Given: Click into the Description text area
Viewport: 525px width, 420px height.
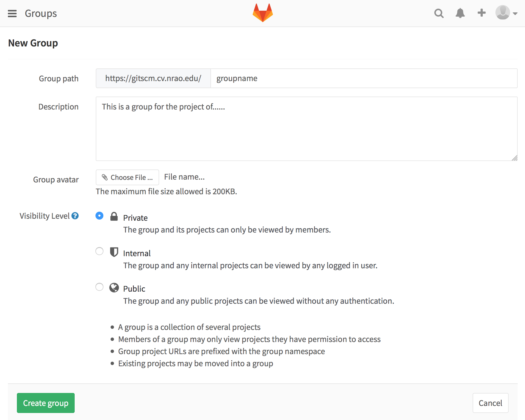Looking at the screenshot, I should [x=306, y=129].
